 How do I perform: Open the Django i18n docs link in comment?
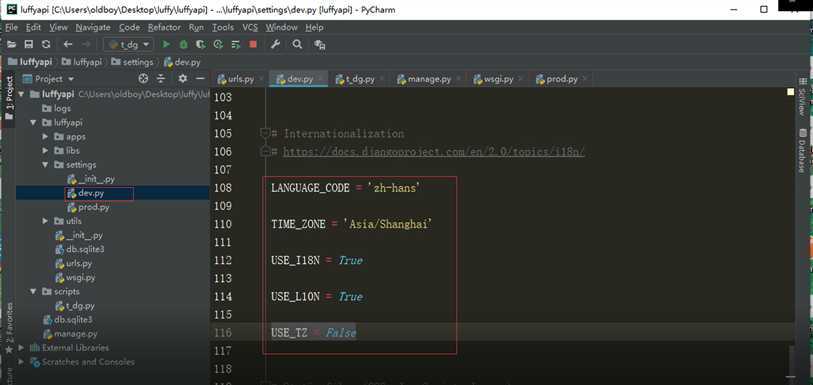pyautogui.click(x=434, y=152)
